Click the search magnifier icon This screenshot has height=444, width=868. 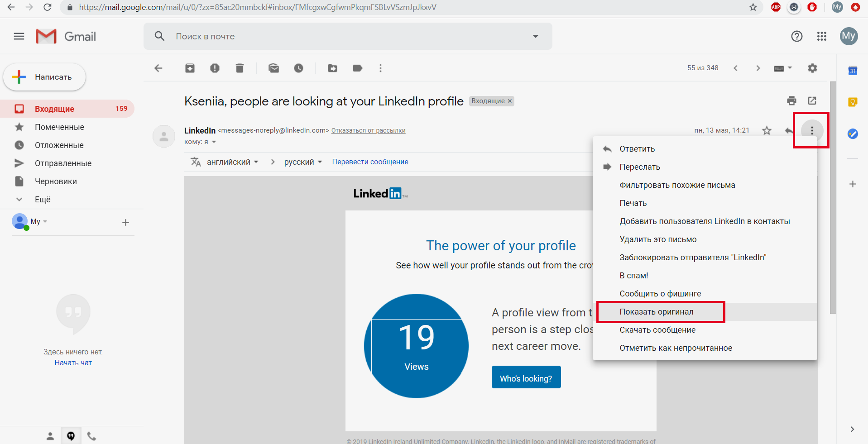click(159, 36)
